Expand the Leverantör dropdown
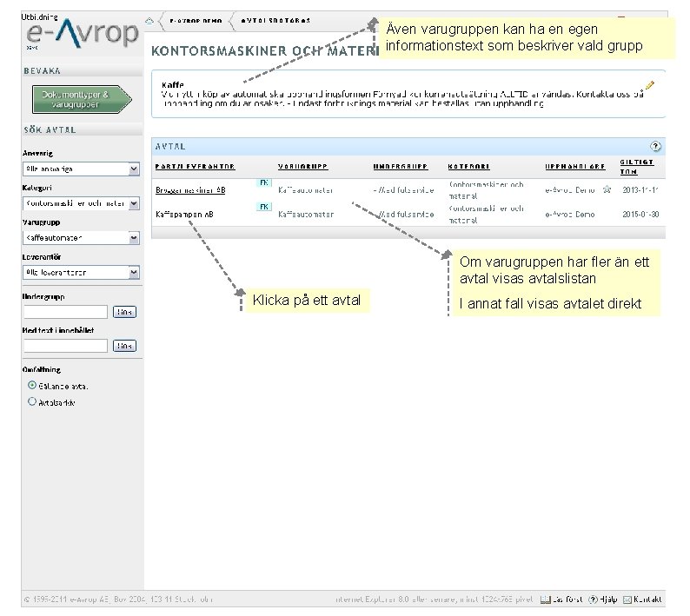690x616 pixels. pos(81,272)
